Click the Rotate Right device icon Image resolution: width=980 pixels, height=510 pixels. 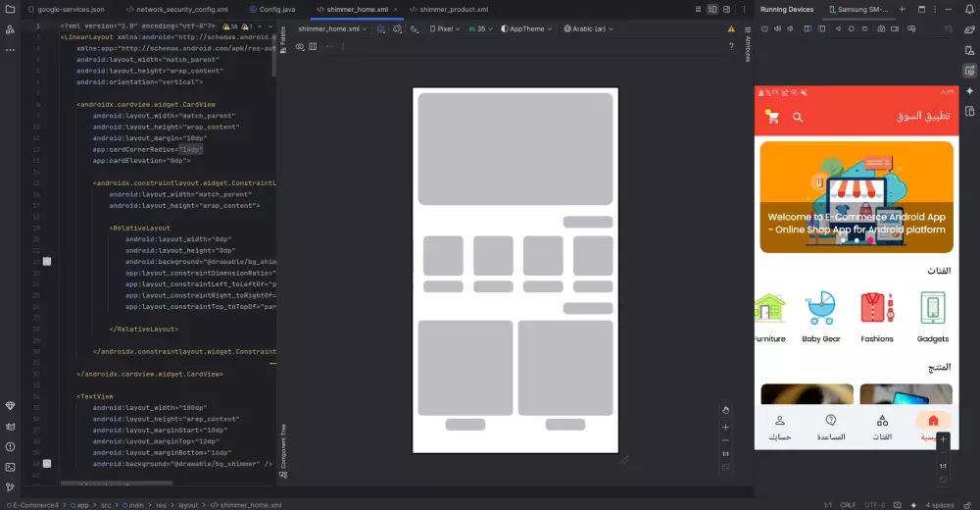pyautogui.click(x=821, y=28)
